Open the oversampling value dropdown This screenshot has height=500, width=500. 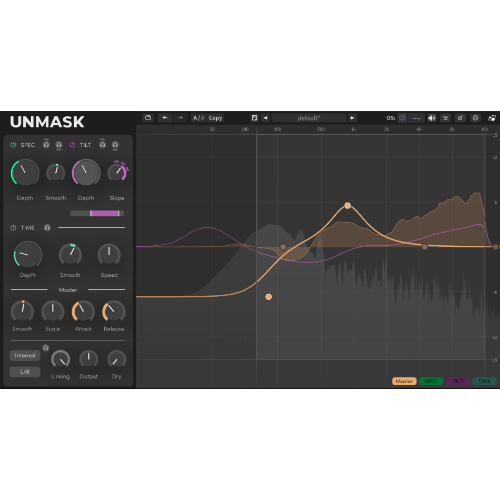click(x=416, y=118)
